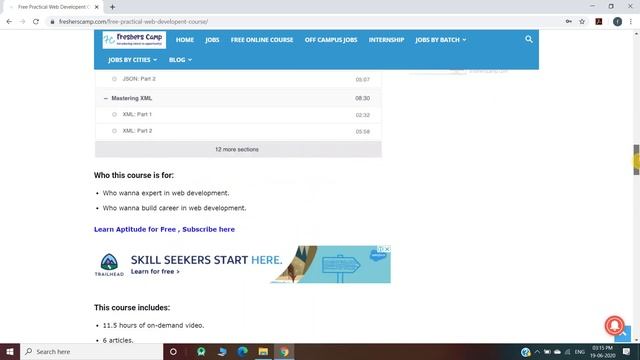Click 'Who wanna expert in web development' text
The height and width of the screenshot is (360, 640).
pos(166,193)
